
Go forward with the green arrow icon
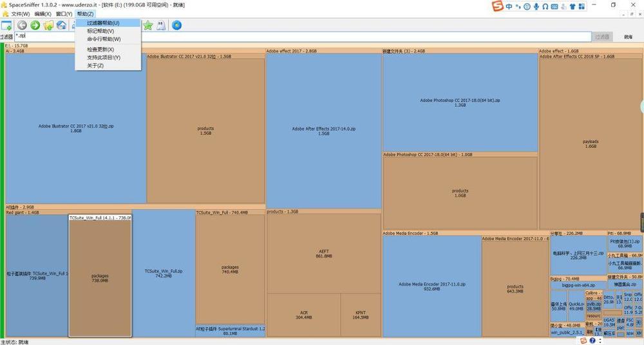(35, 26)
